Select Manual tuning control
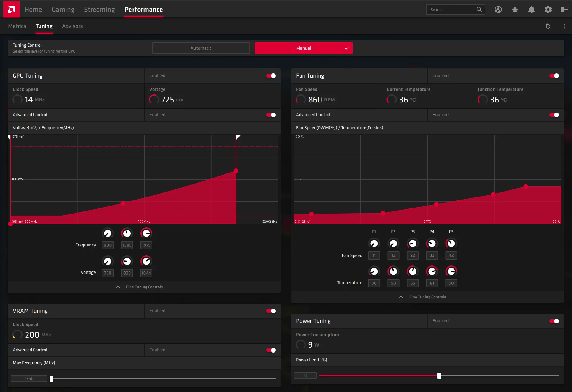 click(x=304, y=48)
